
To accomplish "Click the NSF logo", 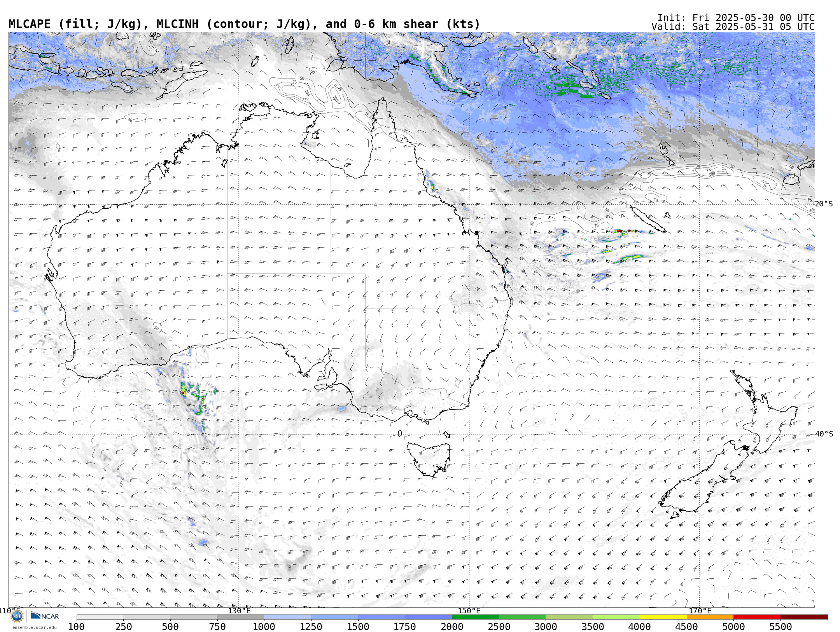I will [17, 616].
